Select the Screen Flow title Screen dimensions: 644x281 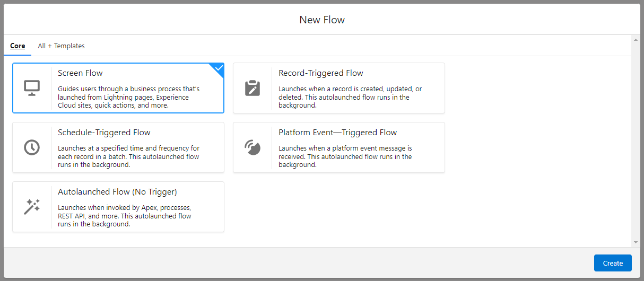coord(80,73)
